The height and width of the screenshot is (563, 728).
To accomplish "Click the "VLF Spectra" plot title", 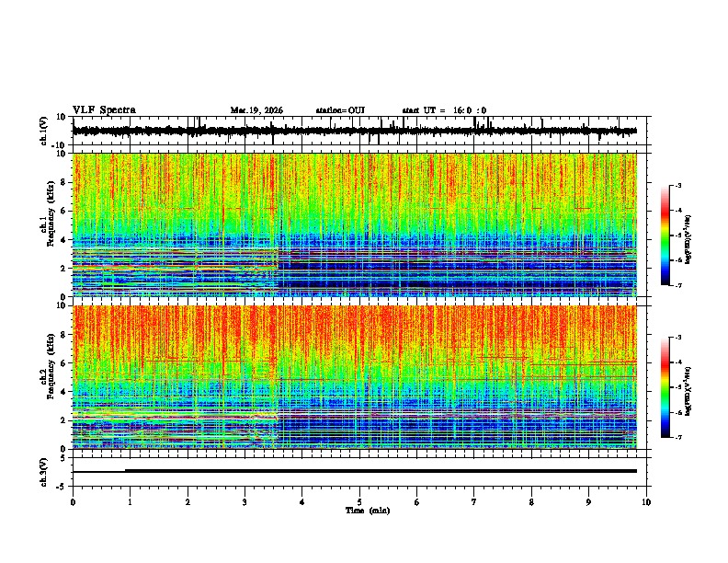I will [x=104, y=110].
